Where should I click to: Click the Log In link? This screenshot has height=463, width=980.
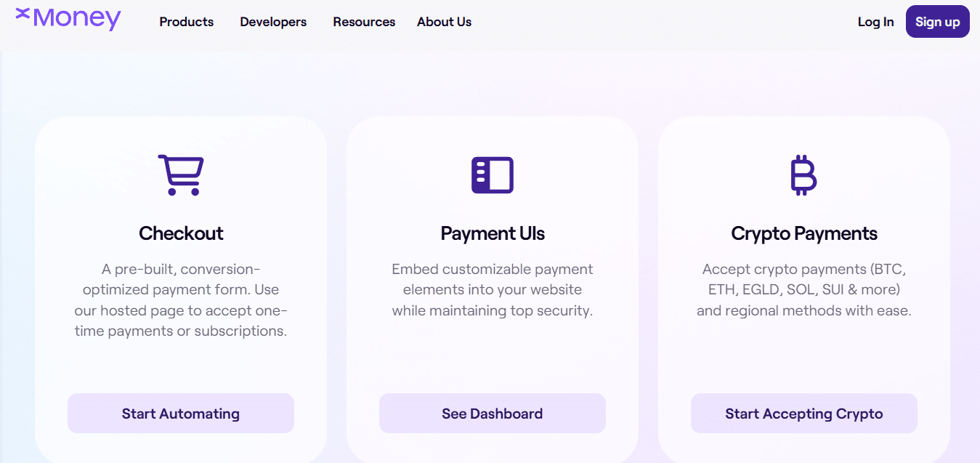[x=875, y=22]
